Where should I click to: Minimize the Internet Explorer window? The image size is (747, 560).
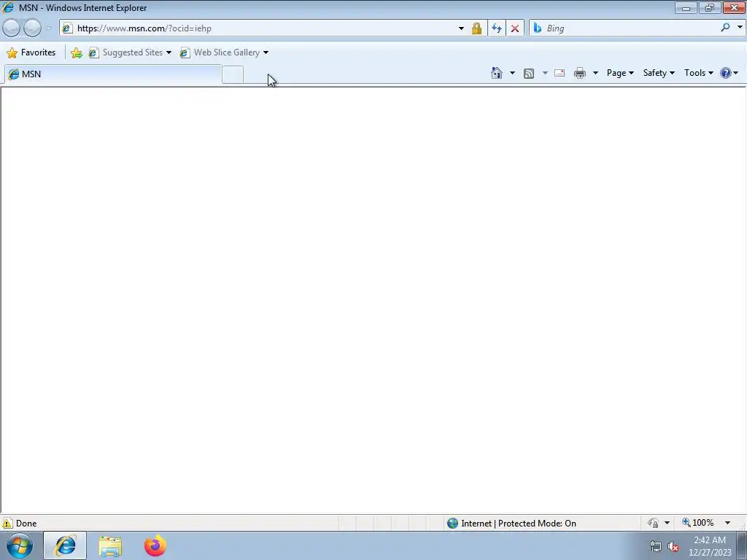(x=686, y=7)
